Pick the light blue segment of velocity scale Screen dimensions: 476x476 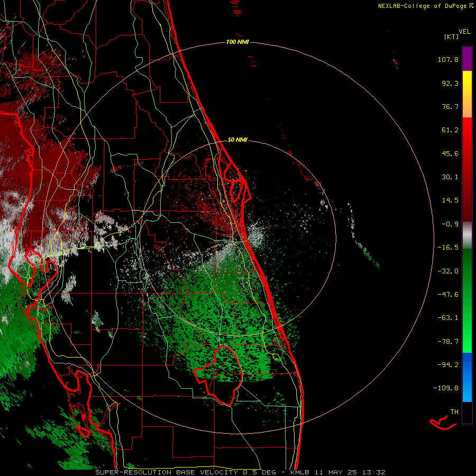tap(467, 390)
